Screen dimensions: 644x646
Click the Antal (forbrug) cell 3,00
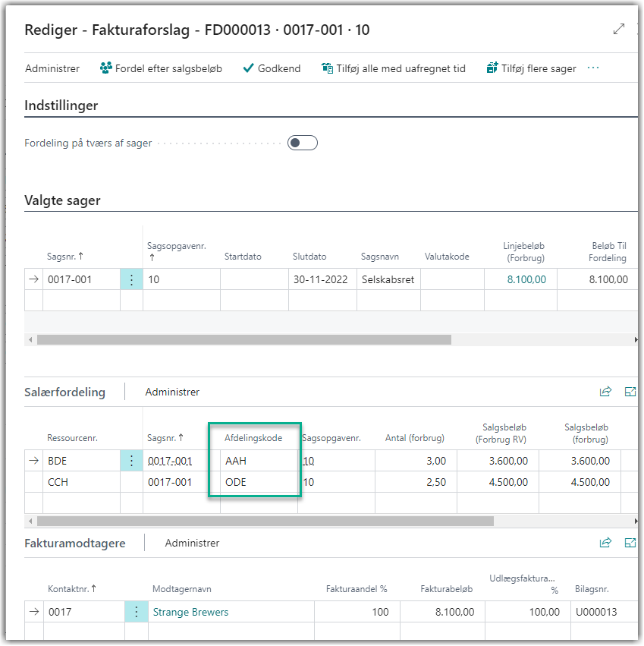416,461
